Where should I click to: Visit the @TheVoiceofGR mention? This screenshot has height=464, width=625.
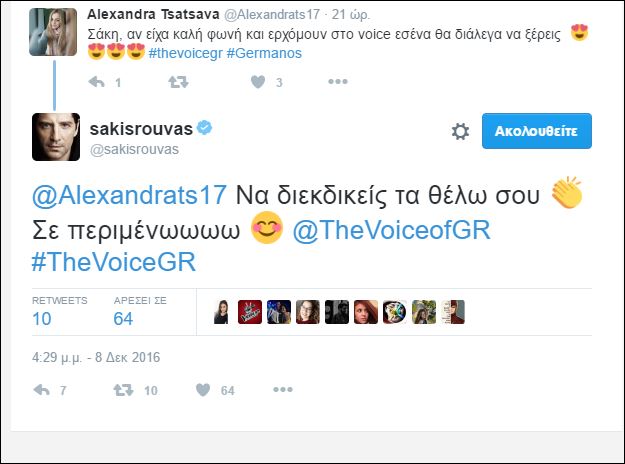tap(391, 230)
